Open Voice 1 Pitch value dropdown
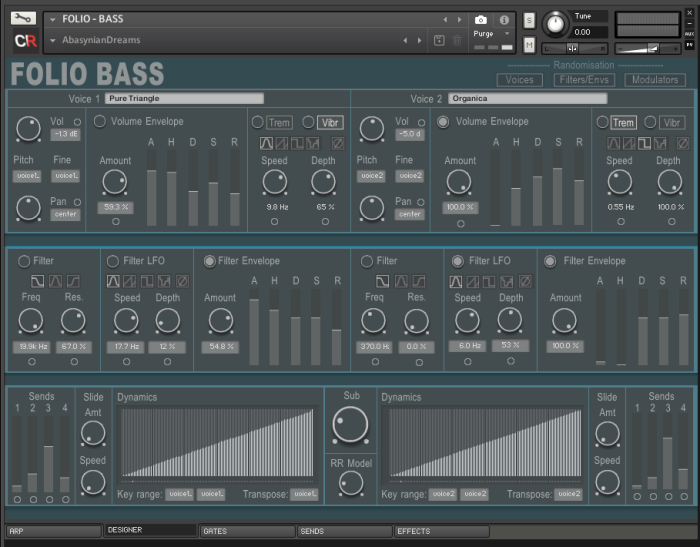700x547 pixels. coord(27,176)
